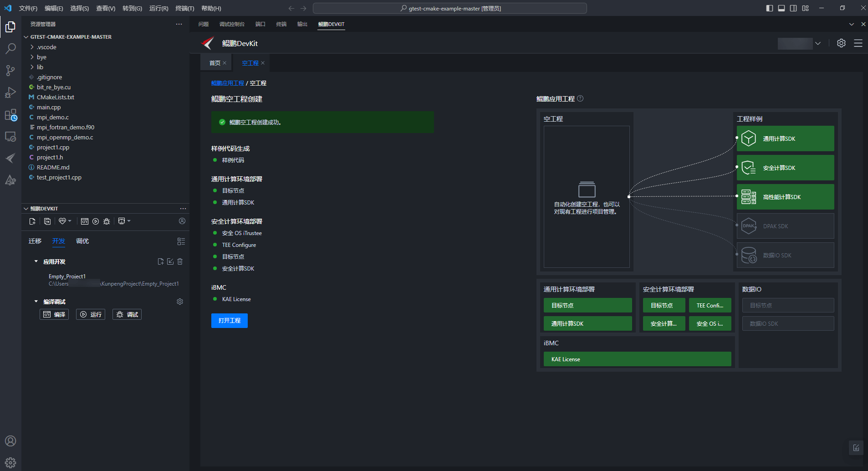
Task: Open the Search view in activity bar
Action: [10, 49]
